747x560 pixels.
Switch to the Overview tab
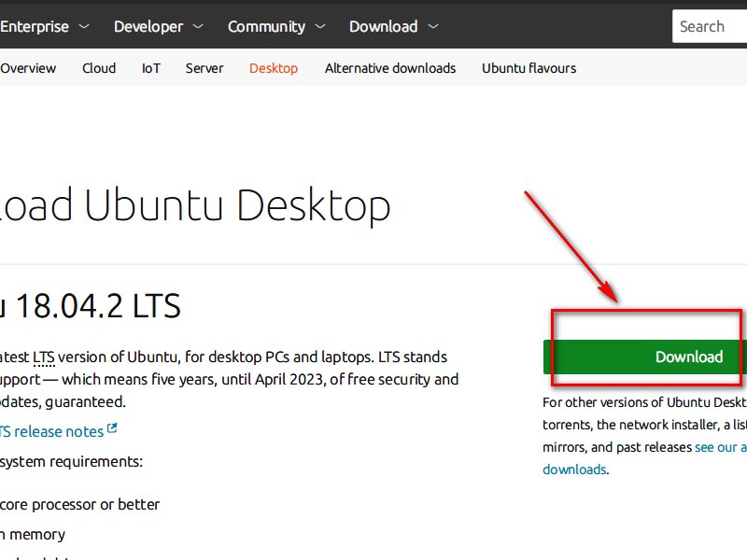pos(28,68)
